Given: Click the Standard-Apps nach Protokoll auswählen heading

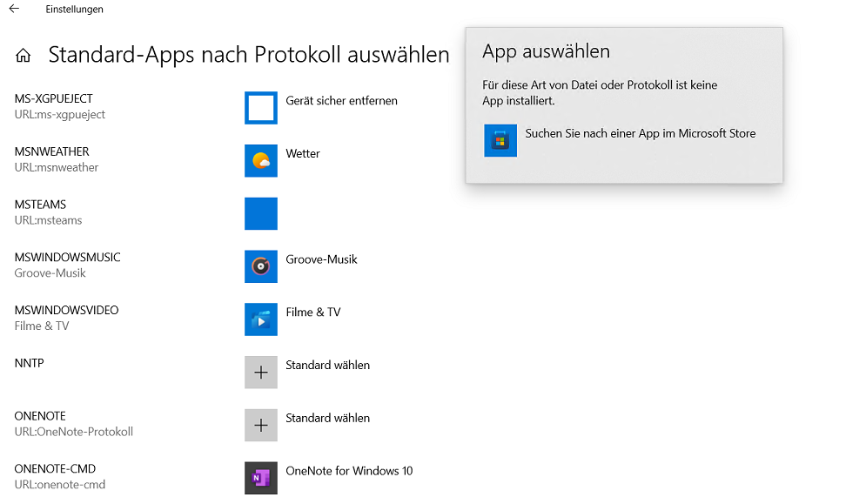Looking at the screenshot, I should pos(249,55).
